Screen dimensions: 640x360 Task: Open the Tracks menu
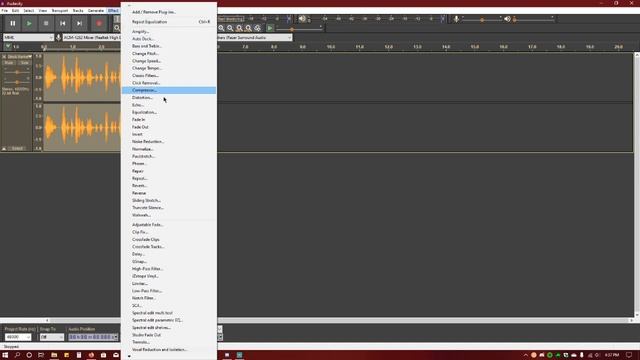(x=78, y=11)
